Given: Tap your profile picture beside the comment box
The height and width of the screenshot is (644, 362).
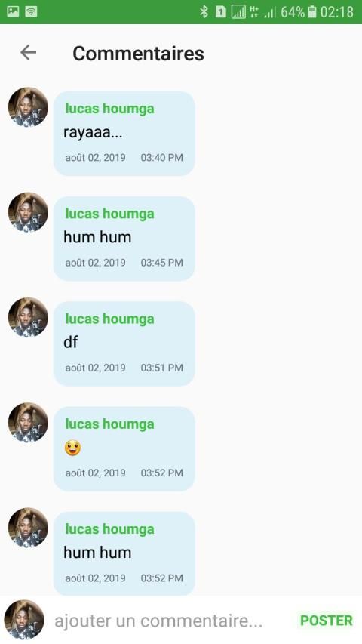Looking at the screenshot, I should pyautogui.click(x=24, y=620).
